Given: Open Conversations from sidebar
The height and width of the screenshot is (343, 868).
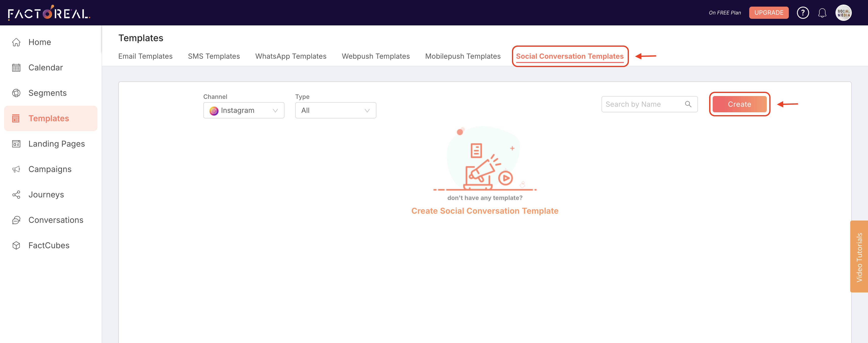Looking at the screenshot, I should coord(56,220).
